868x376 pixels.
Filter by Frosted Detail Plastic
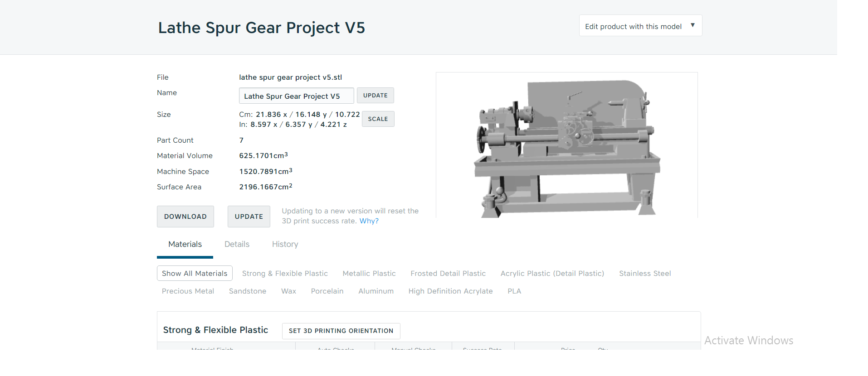(448, 274)
